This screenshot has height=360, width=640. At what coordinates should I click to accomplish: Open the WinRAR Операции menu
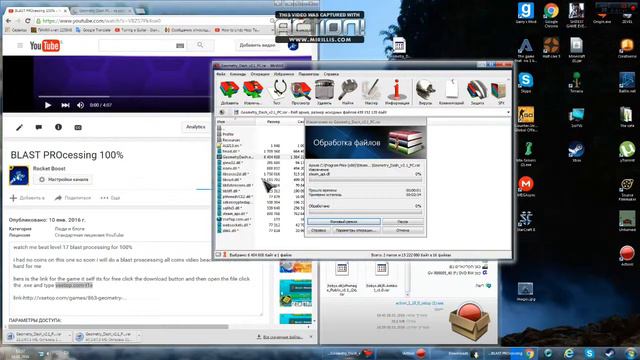coord(260,74)
